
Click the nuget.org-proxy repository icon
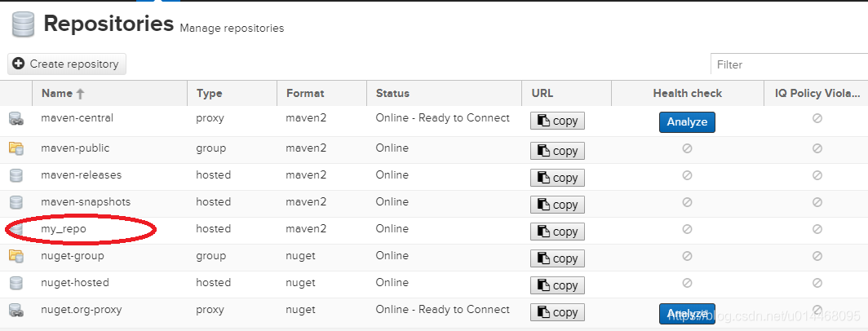tap(16, 310)
